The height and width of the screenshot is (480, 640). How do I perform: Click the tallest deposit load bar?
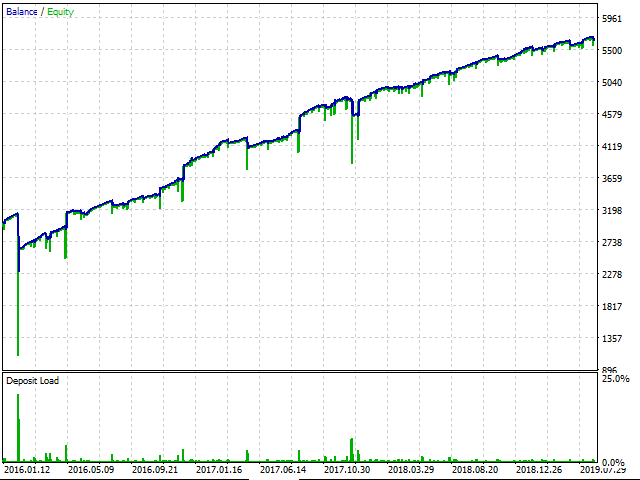18,428
